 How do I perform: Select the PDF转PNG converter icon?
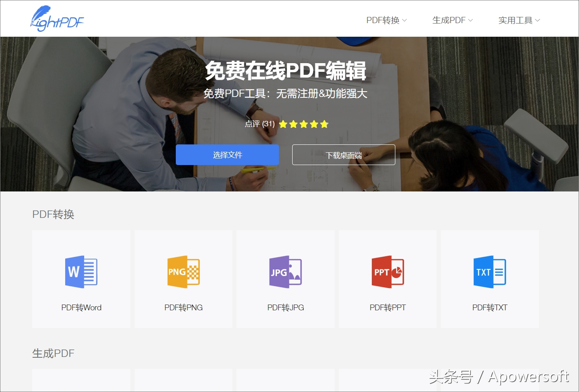[x=183, y=272]
